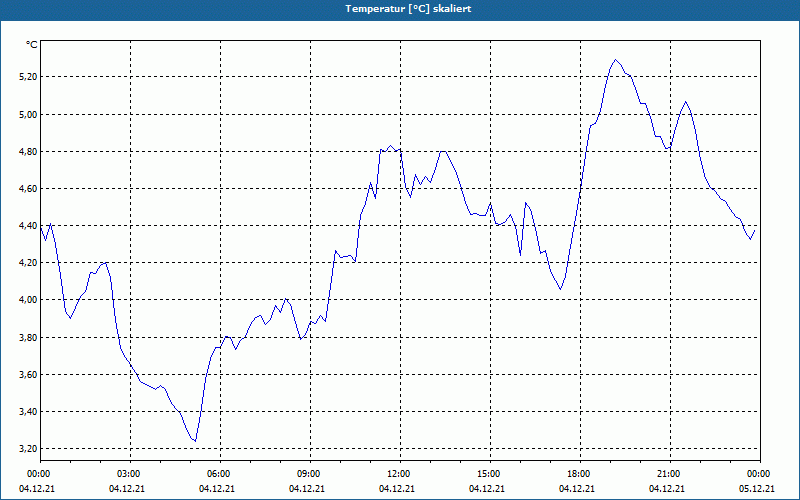
Task: Click the 04.12.21 date under 12:00
Action: (396, 489)
